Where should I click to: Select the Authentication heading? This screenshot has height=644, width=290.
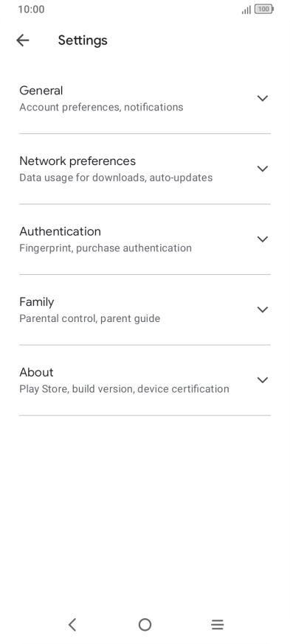coord(60,231)
